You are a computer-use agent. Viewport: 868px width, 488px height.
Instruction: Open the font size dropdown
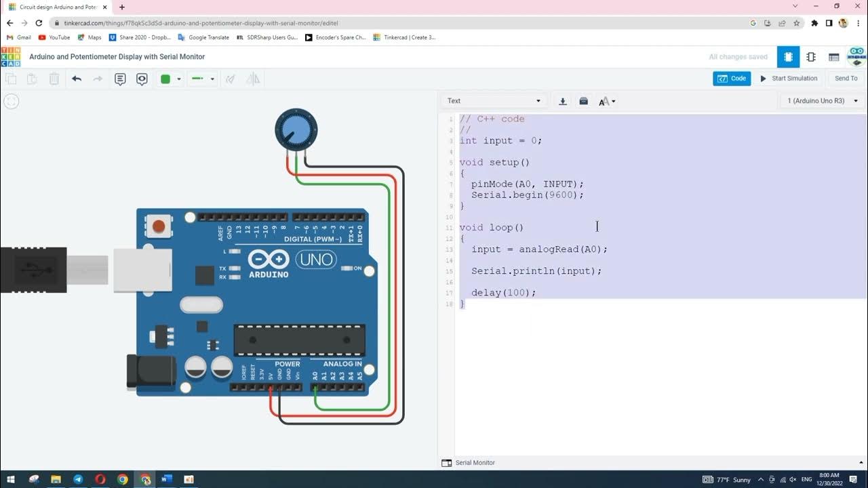tap(607, 102)
